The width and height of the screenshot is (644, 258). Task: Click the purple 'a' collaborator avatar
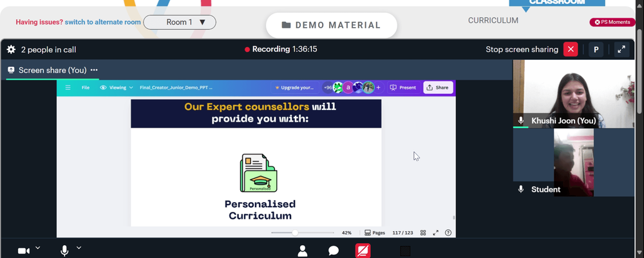click(x=348, y=88)
